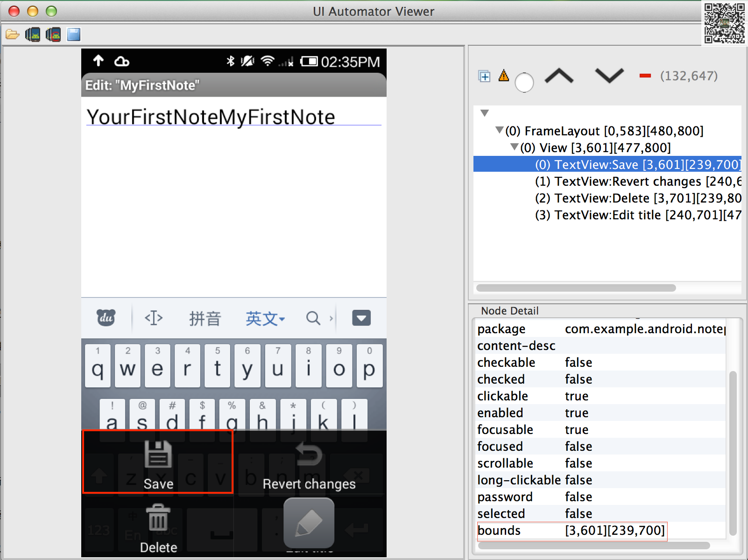Viewport: 748px width, 560px height.
Task: Click the i key on keyboard
Action: click(308, 366)
